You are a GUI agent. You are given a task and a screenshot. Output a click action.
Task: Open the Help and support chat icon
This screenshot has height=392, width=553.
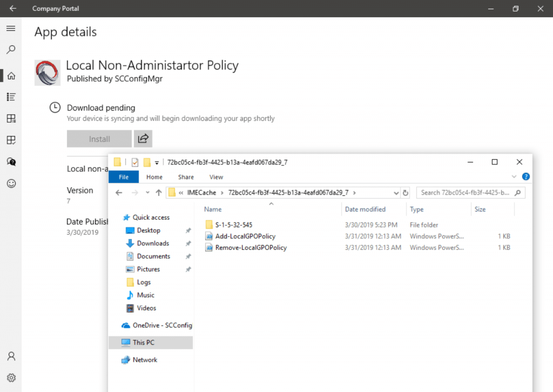click(x=11, y=161)
